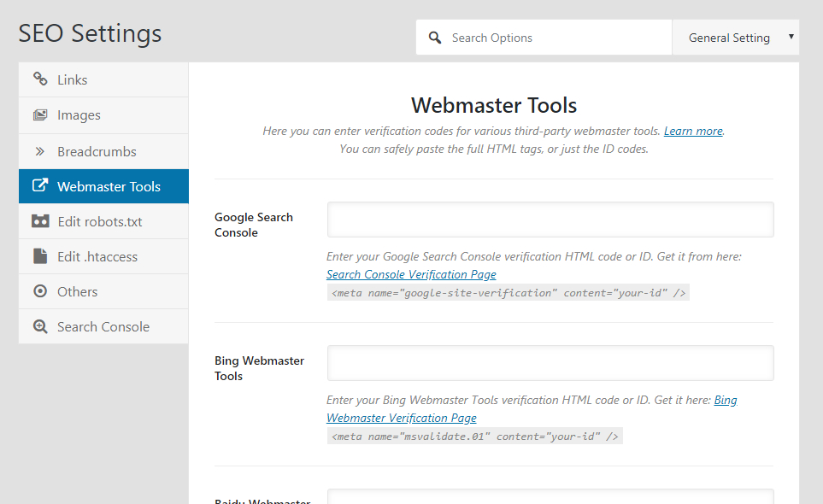Click the Edit .htaccess file icon
This screenshot has width=823, height=504.
(x=40, y=256)
